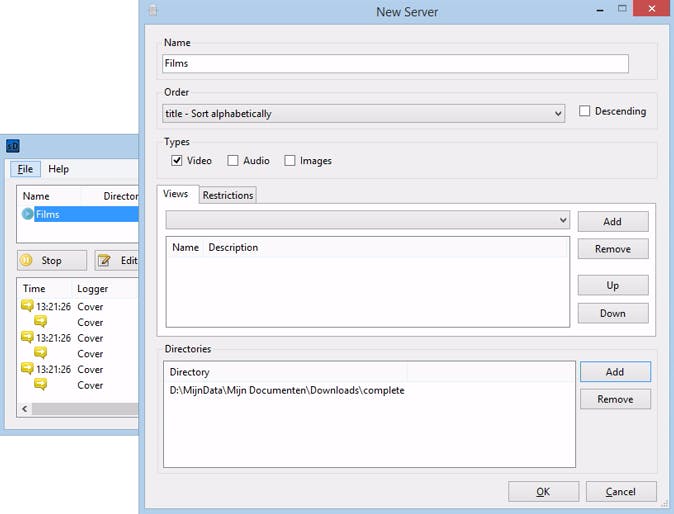Viewport: 674px width, 514px height.
Task: Select the Views tab
Action: click(175, 194)
